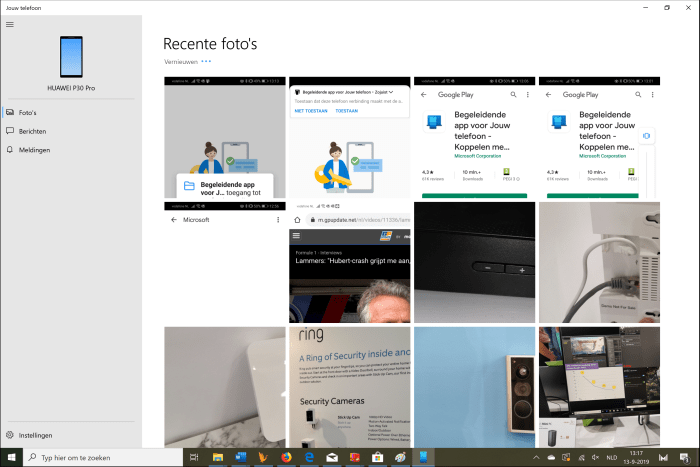This screenshot has height=467, width=700.
Task: Click the OneDrive cloud tray icon
Action: pos(551,458)
